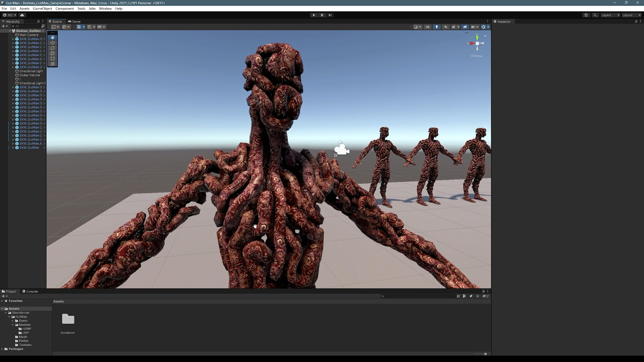Select the Move tool in scene toolbar

52,42
